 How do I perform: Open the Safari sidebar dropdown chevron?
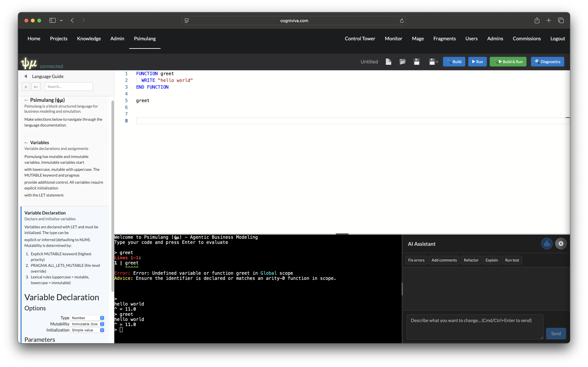[61, 20]
